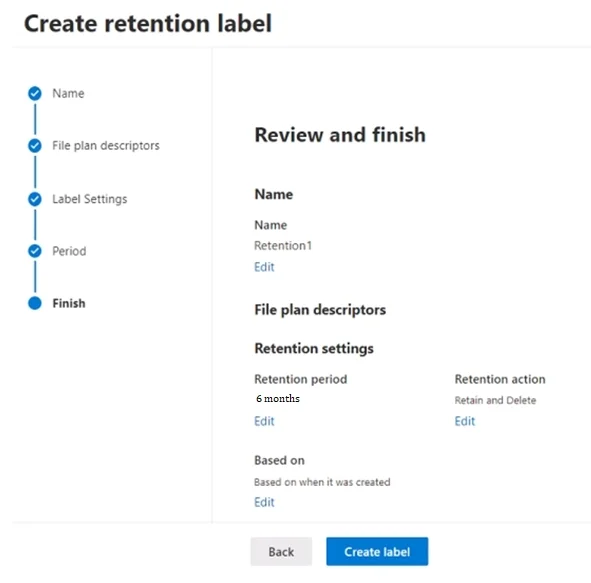Click the Review and finish heading
This screenshot has height=583, width=591.
340,135
